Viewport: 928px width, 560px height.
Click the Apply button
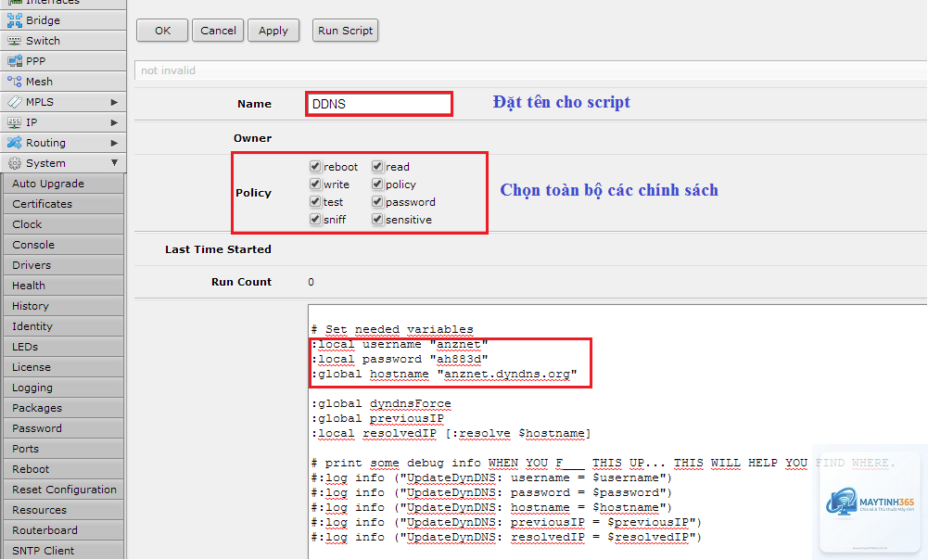tap(273, 31)
